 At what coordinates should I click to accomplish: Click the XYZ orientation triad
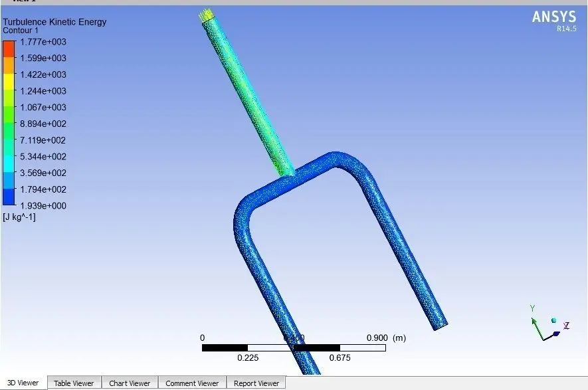(x=549, y=323)
